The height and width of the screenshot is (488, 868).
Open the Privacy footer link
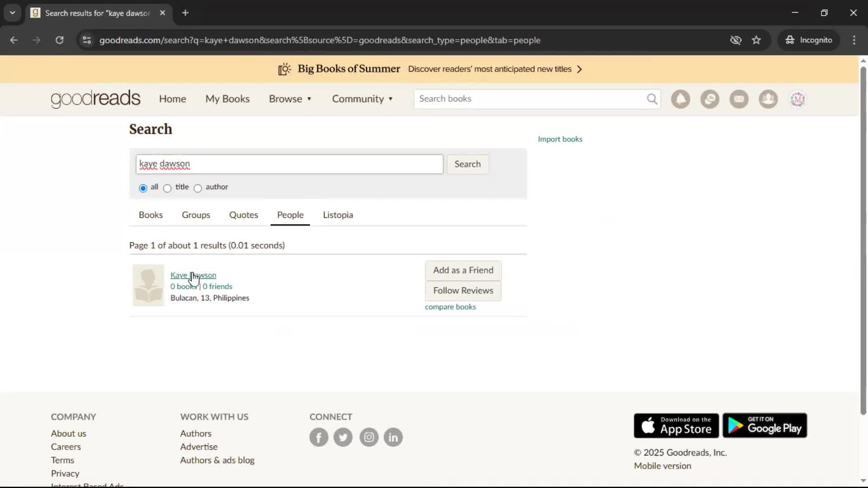coord(65,474)
